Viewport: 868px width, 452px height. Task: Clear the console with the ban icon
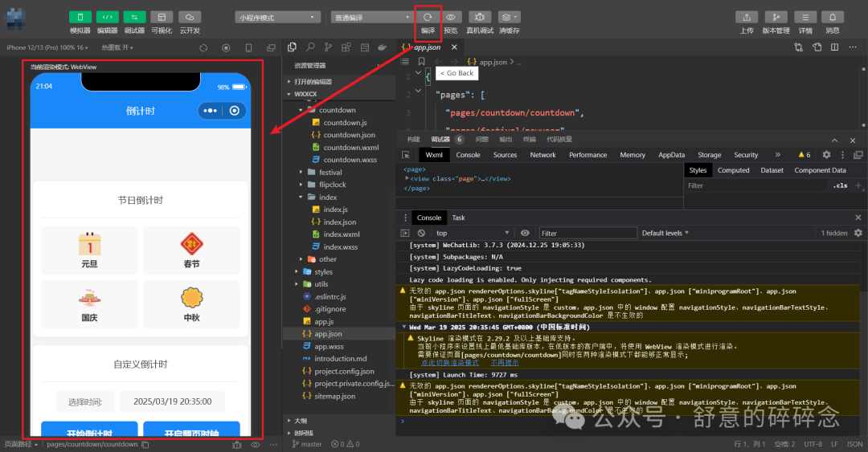pos(421,233)
